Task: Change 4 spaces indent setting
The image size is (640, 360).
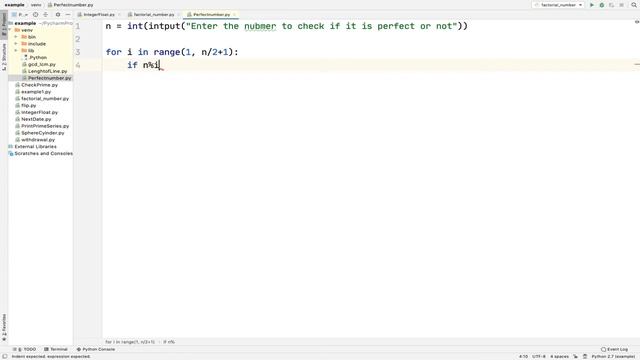Action: coord(560,356)
